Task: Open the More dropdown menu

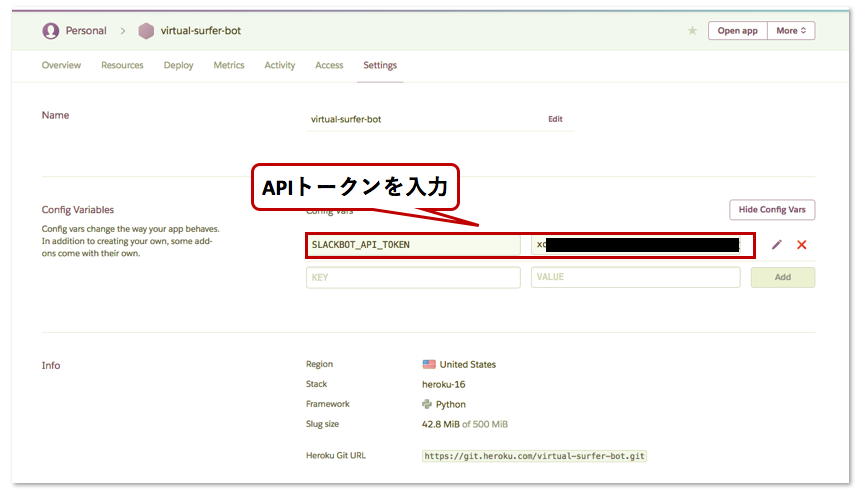Action: tap(791, 31)
